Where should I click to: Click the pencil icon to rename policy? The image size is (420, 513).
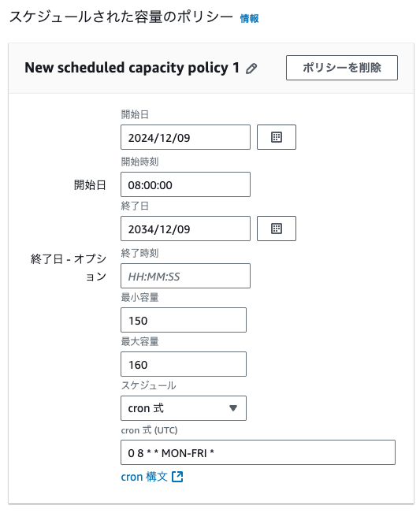[x=251, y=69]
